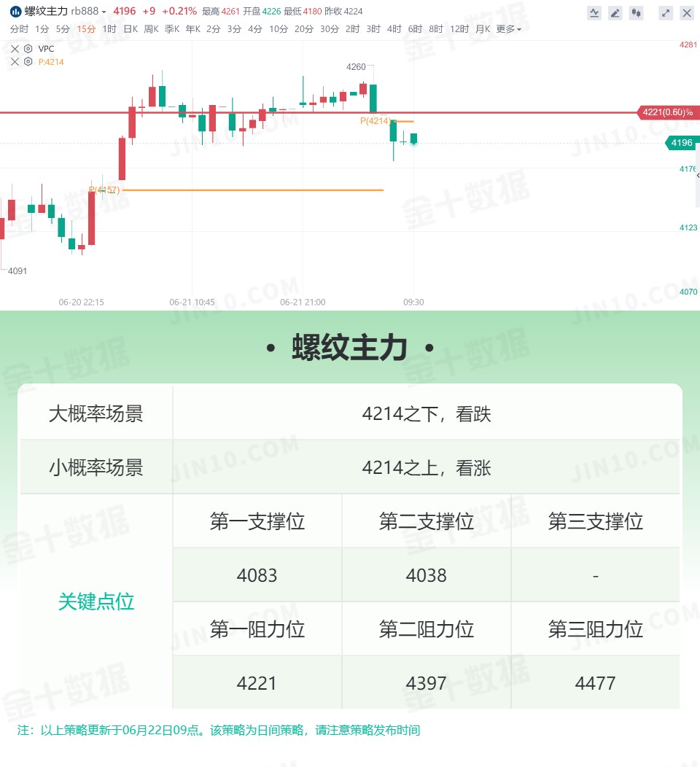The width and height of the screenshot is (700, 767).
Task: Remove the VPC indicator with X
Action: 15,48
